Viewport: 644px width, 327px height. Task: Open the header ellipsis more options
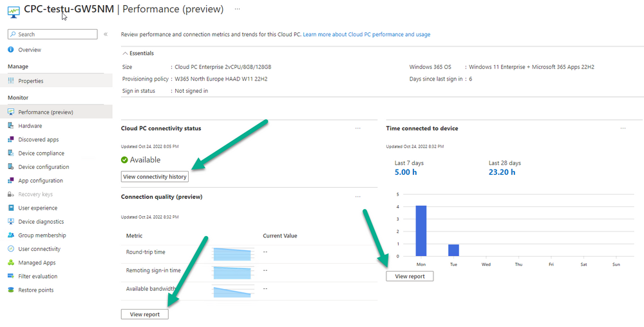[238, 9]
